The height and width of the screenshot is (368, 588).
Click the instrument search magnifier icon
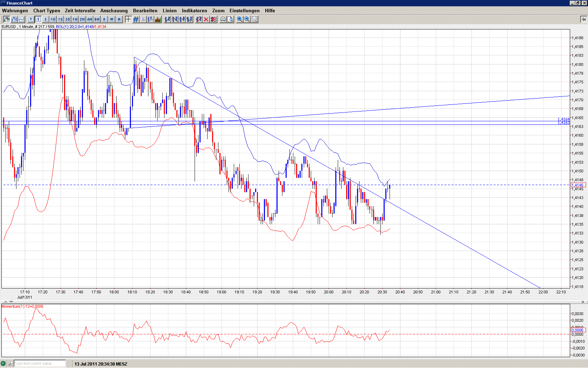pyautogui.click(x=11, y=363)
